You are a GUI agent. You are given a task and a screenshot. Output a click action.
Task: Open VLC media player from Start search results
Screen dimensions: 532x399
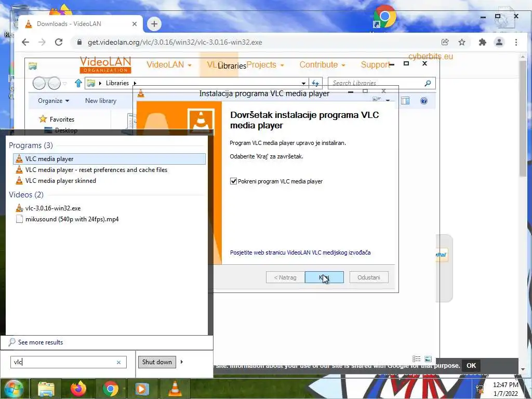(x=109, y=159)
